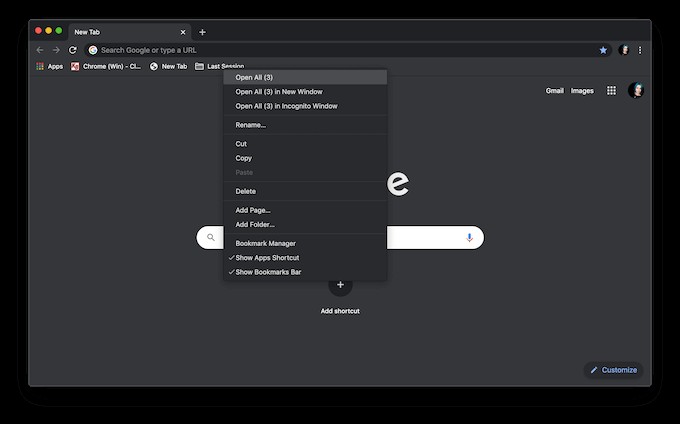
Task: Open the profile avatar in toolbar
Action: pos(624,50)
